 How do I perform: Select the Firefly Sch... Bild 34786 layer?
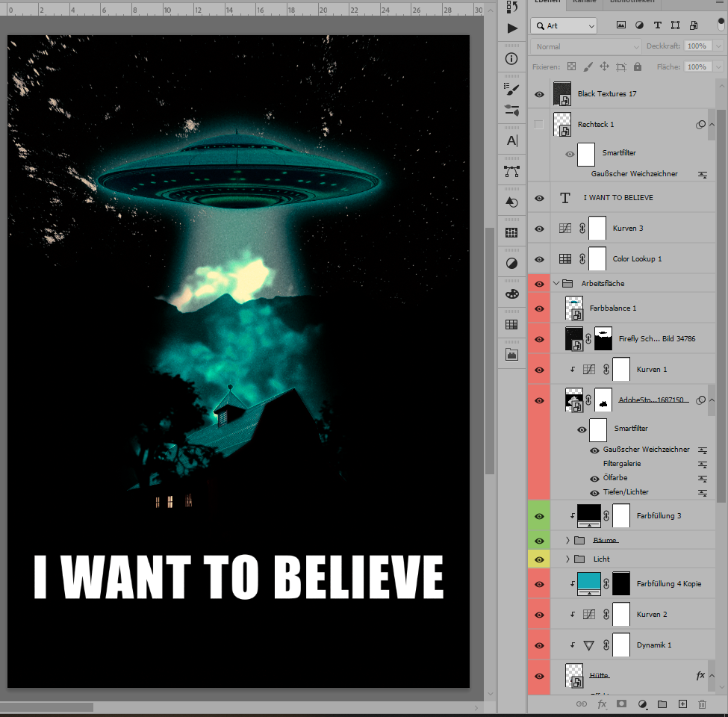click(x=656, y=339)
